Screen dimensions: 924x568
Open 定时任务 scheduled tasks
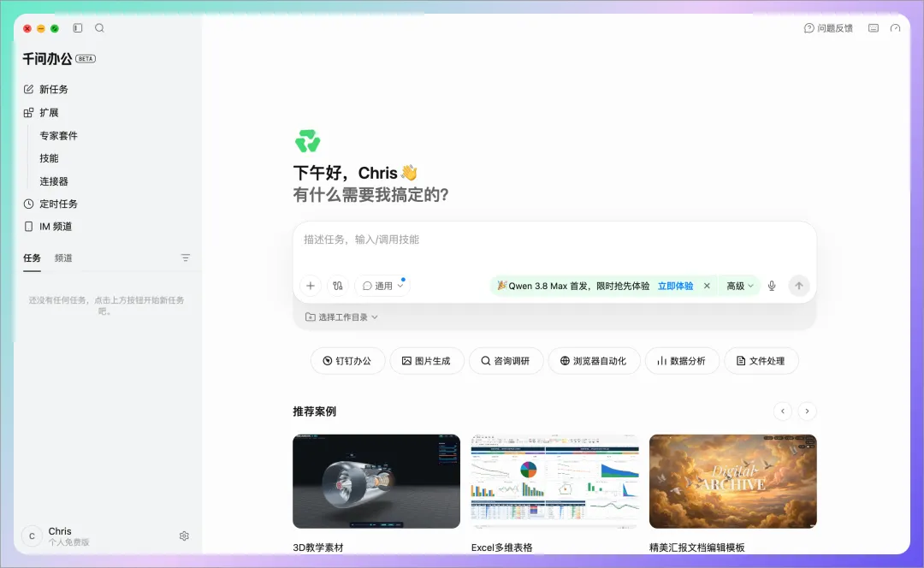click(x=50, y=204)
